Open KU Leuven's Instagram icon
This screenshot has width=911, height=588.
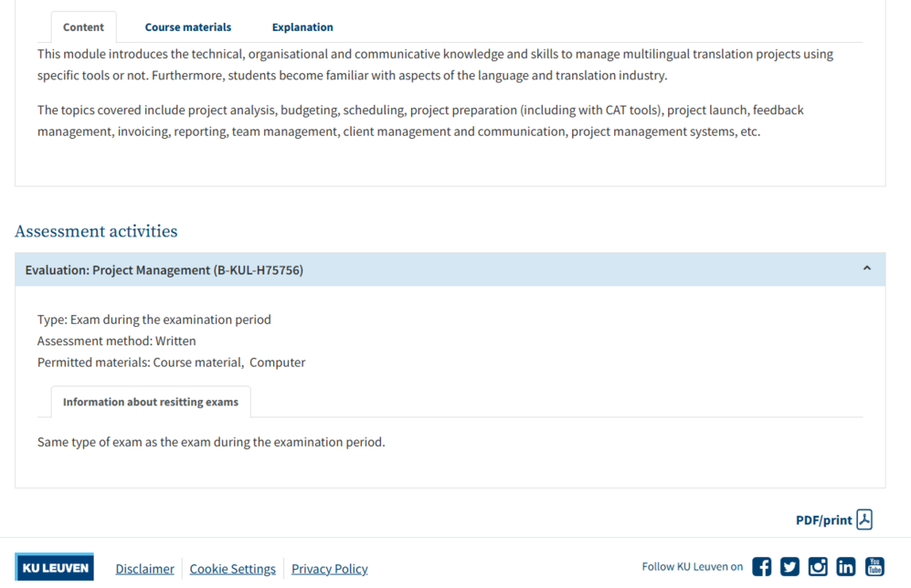[818, 567]
